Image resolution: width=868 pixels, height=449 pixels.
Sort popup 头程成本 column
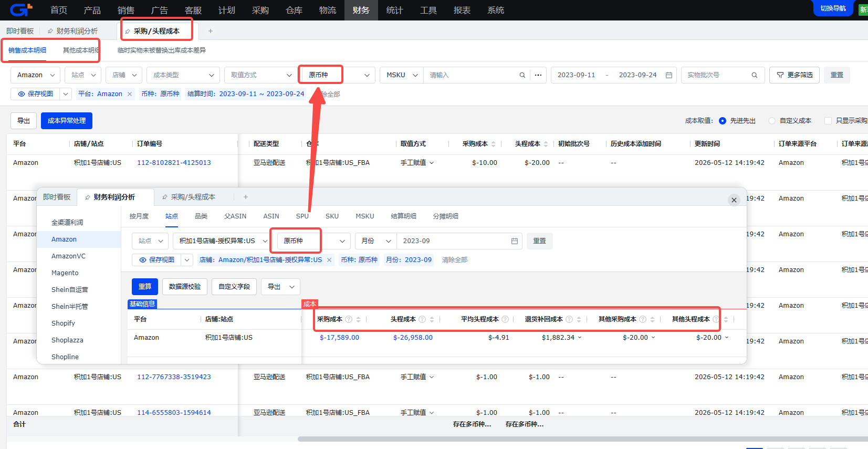pyautogui.click(x=432, y=319)
